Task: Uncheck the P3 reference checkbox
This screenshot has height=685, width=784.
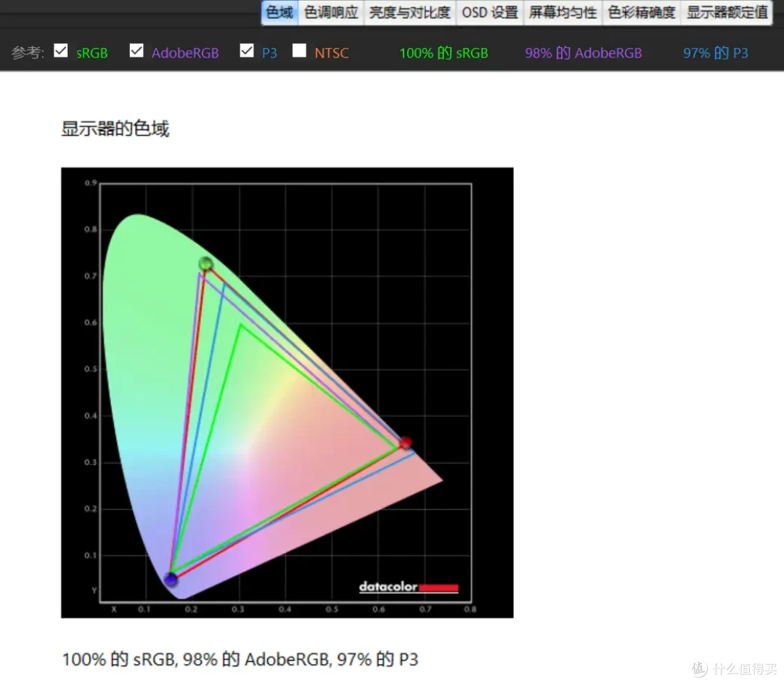Action: [x=247, y=51]
